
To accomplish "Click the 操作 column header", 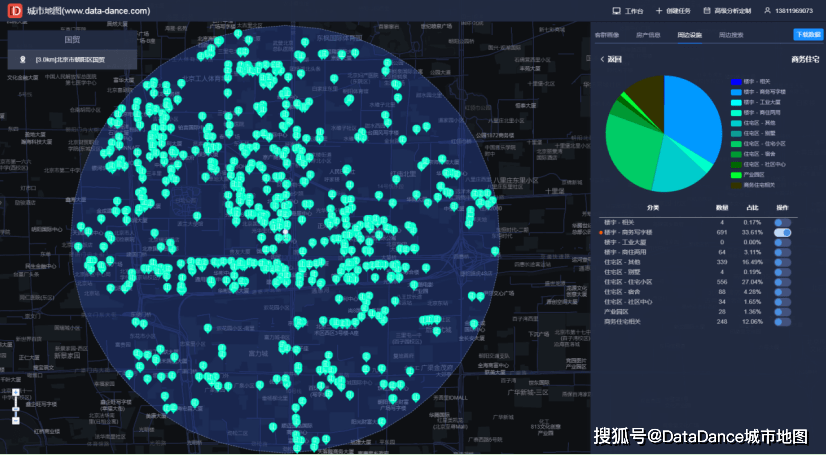I will coord(782,208).
